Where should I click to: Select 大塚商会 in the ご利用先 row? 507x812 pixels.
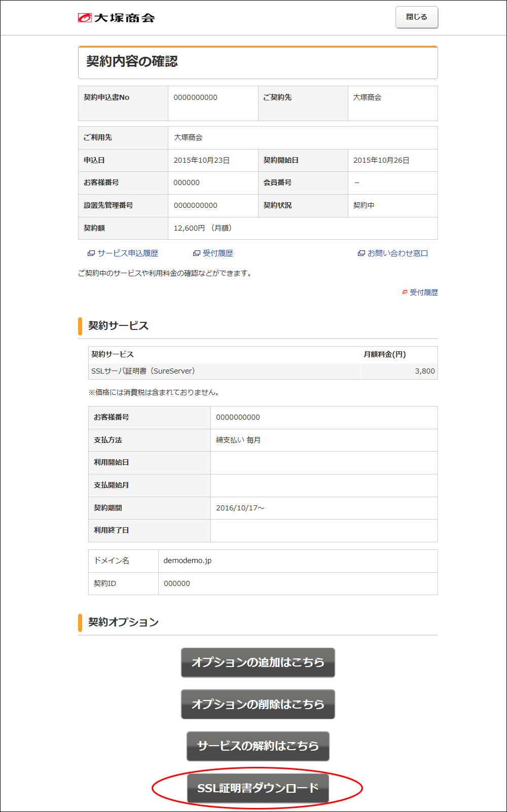click(188, 137)
